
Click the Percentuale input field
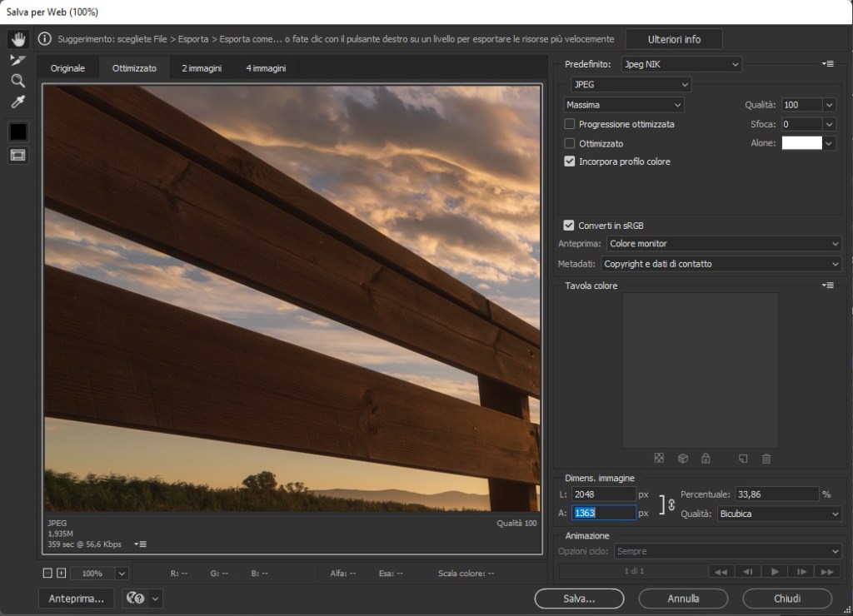coord(776,494)
